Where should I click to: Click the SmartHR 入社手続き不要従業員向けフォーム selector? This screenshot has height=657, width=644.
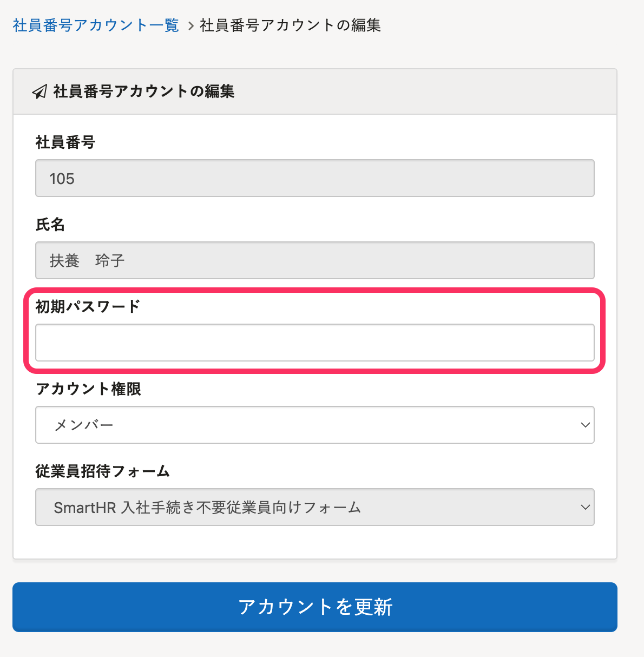(x=315, y=507)
